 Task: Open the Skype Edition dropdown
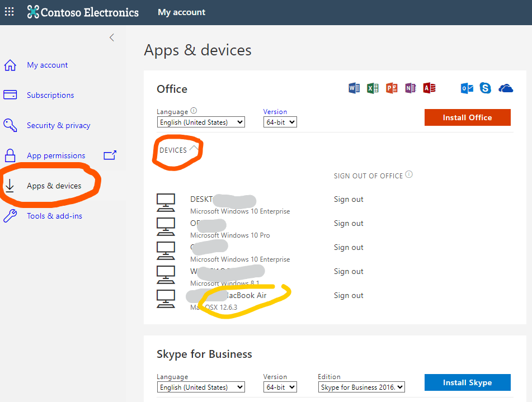click(361, 387)
